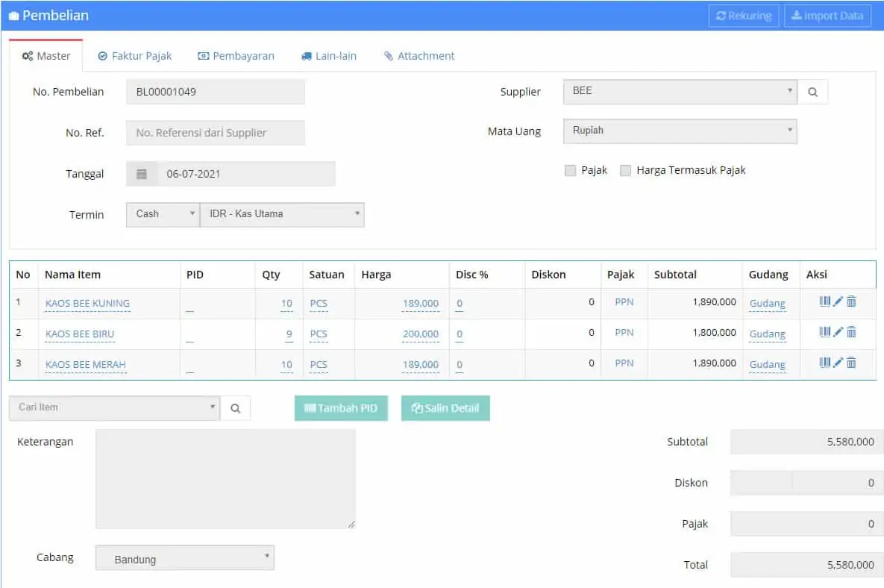Click the Tambah PID button

pos(341,408)
